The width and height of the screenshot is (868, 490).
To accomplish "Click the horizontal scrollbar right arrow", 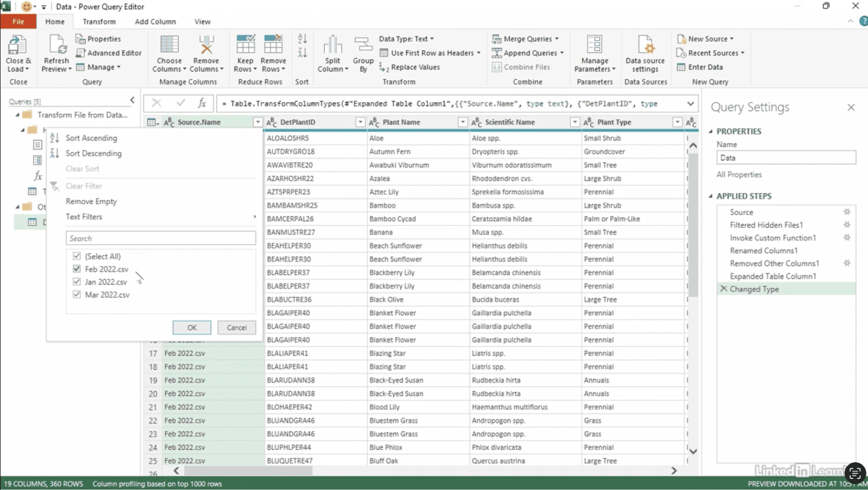I will pos(674,470).
